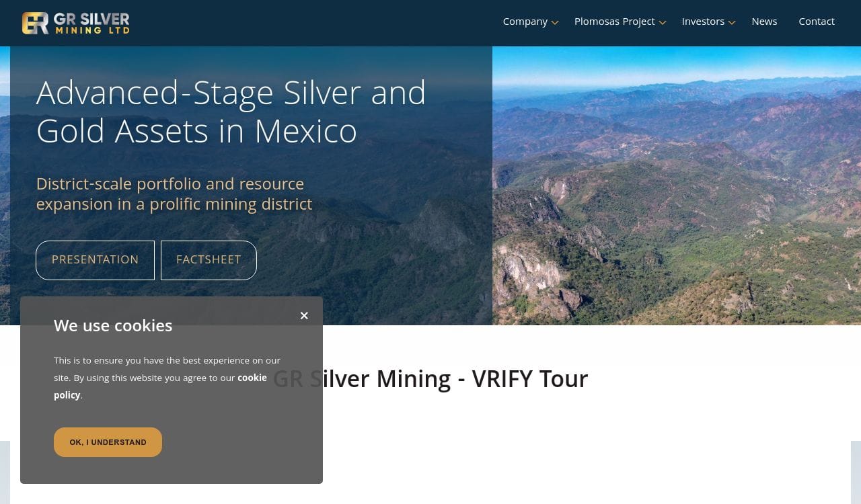Accept cookies with OK, I UNDERSTAND

point(108,442)
